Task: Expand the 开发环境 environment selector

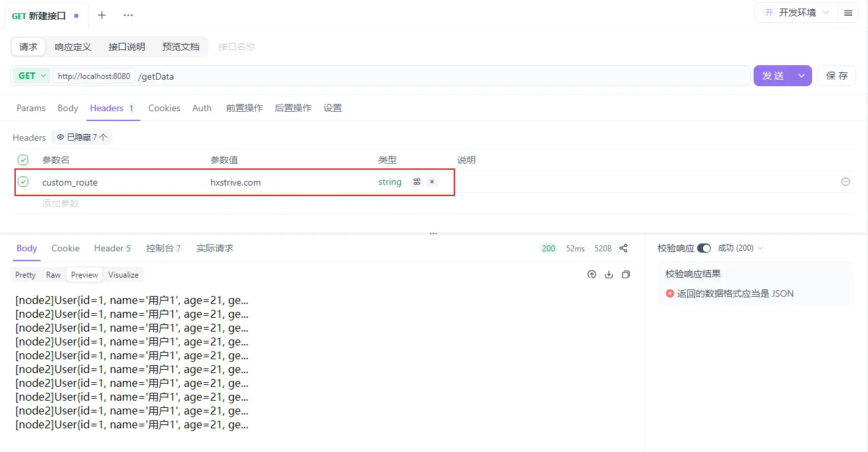Action: pyautogui.click(x=797, y=13)
